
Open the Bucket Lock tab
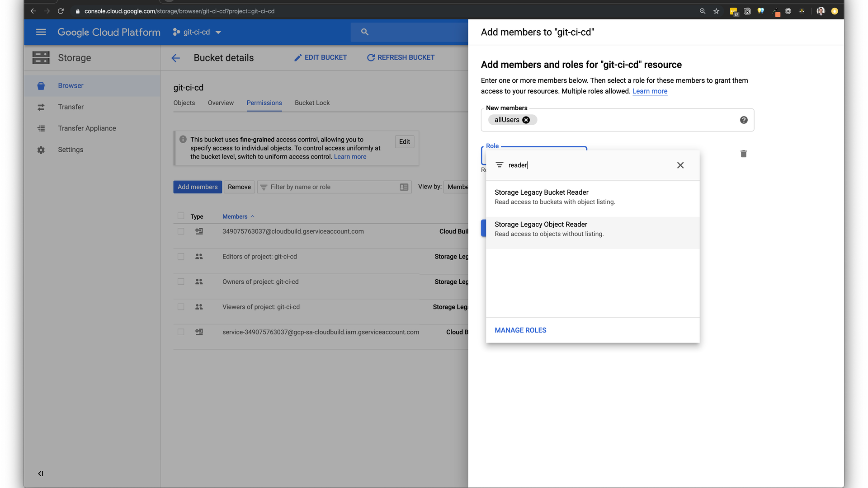click(x=312, y=103)
